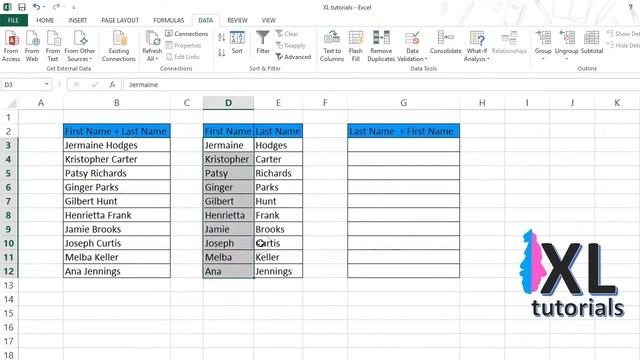Open Advanced filter options
Viewport: 640px width, 360px height.
tap(293, 57)
